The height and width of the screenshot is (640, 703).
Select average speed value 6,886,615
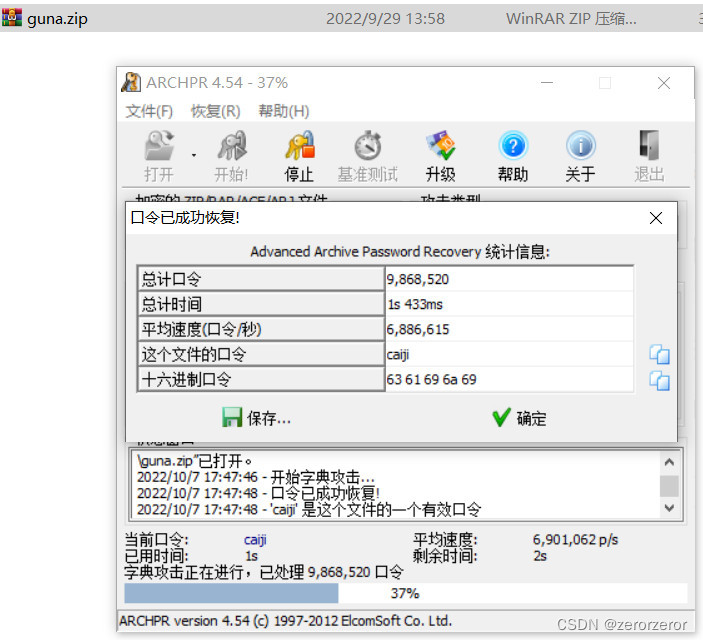click(x=509, y=329)
